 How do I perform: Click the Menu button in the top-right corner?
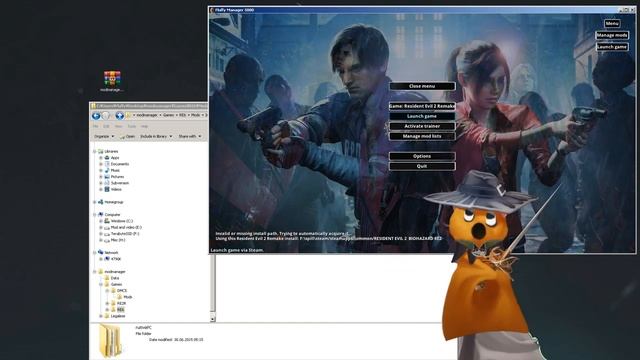(x=612, y=24)
